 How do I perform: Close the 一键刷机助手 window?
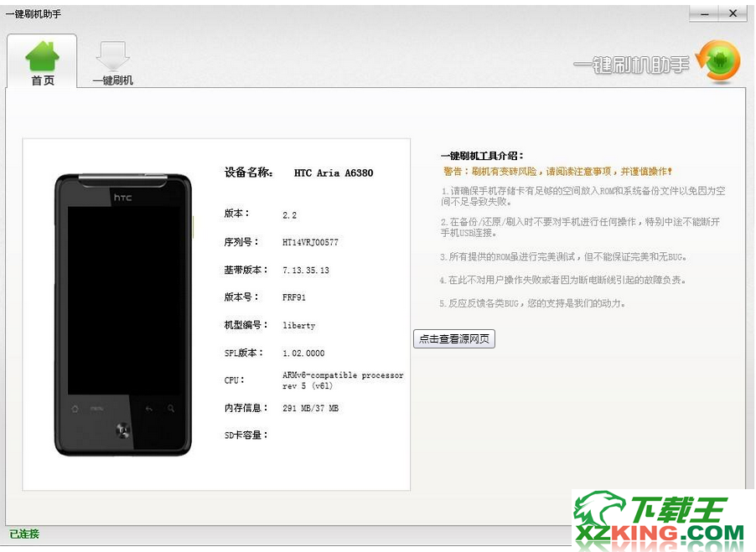(x=733, y=13)
